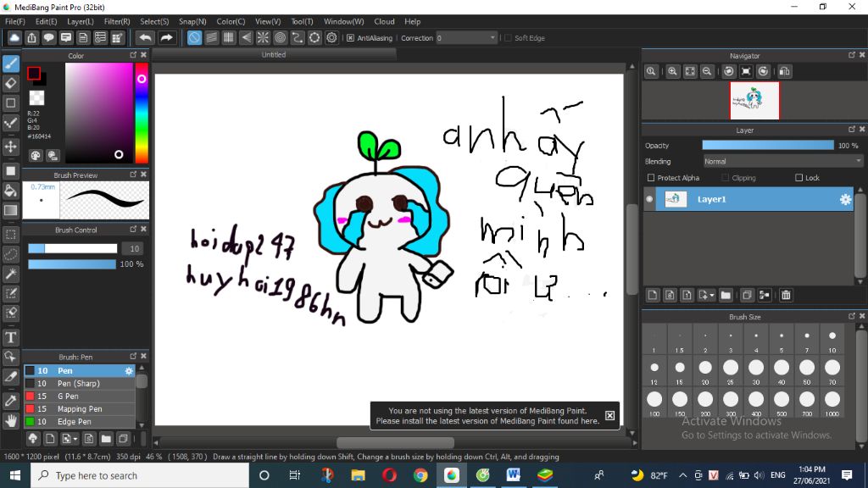
Task: Create new layer in Layer panel
Action: [x=653, y=295]
